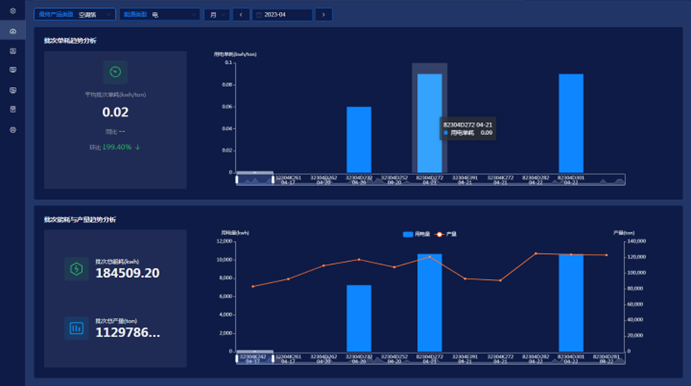Click the truncated 1129786... output value

point(128,333)
